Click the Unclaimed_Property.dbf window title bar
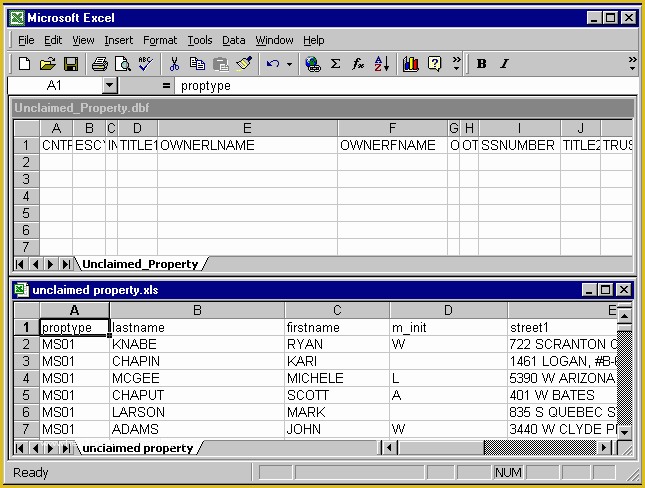The width and height of the screenshot is (645, 488). point(322,108)
